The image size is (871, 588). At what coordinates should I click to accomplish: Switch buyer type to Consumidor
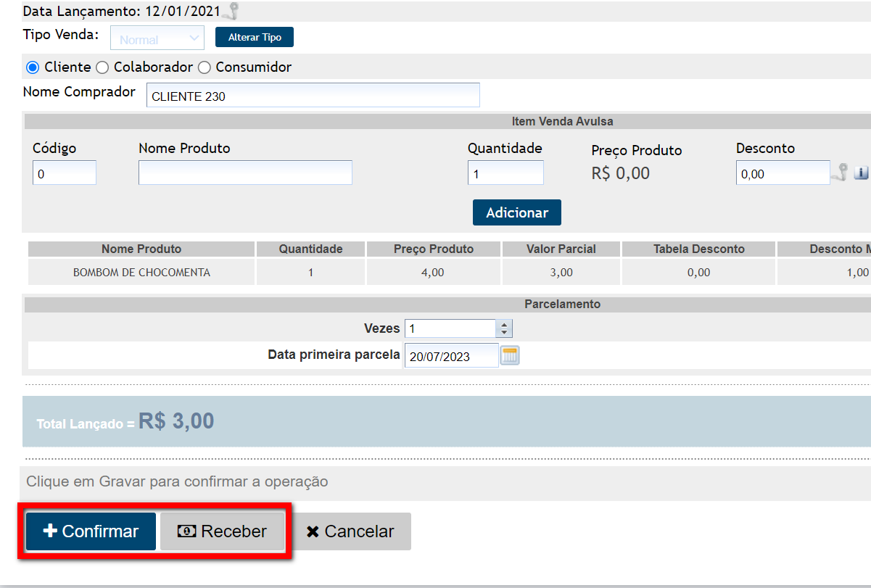pyautogui.click(x=205, y=67)
